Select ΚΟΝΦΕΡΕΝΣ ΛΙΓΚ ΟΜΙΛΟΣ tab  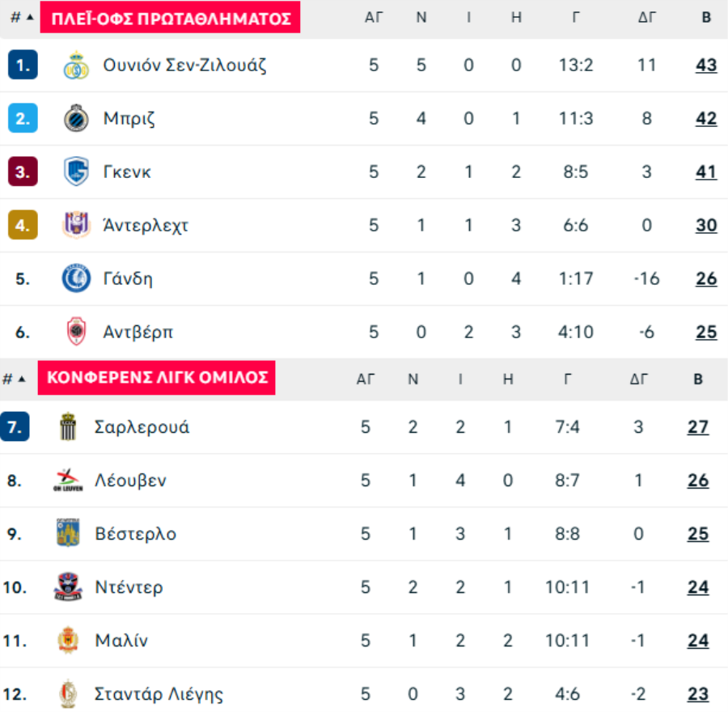[156, 378]
